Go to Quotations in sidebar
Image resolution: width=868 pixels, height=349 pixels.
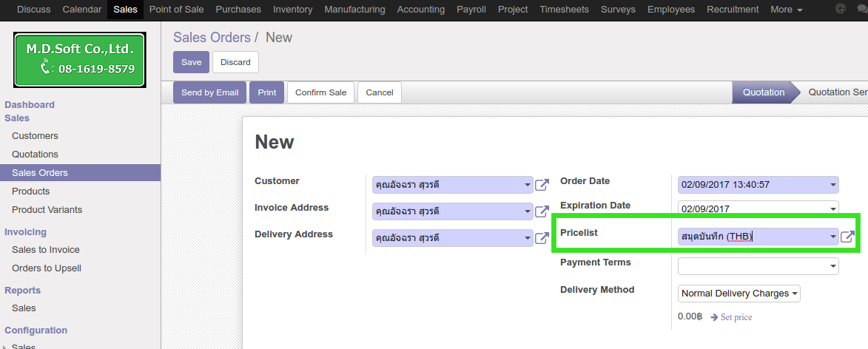click(35, 155)
